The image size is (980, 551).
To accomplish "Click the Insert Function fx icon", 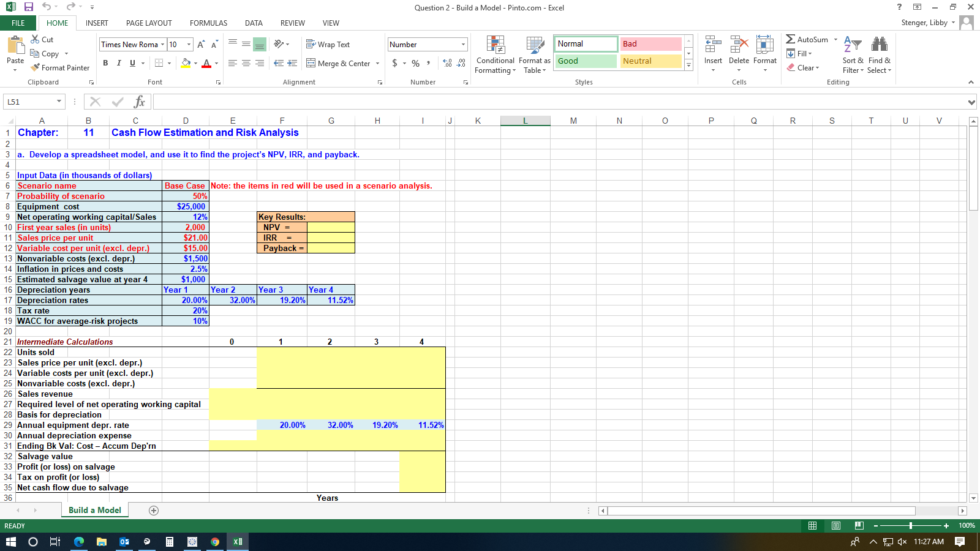I will 140,102.
